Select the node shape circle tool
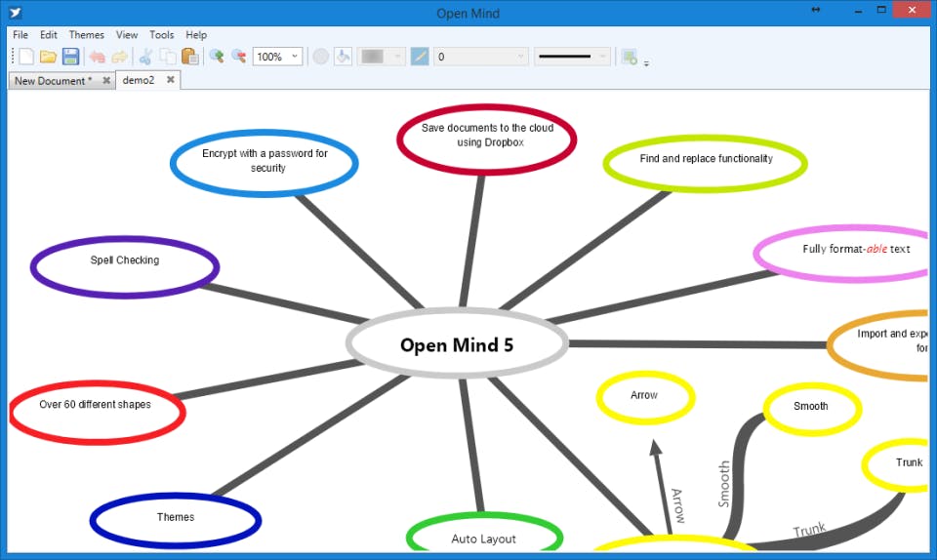Viewport: 937px width, 560px height. point(321,57)
